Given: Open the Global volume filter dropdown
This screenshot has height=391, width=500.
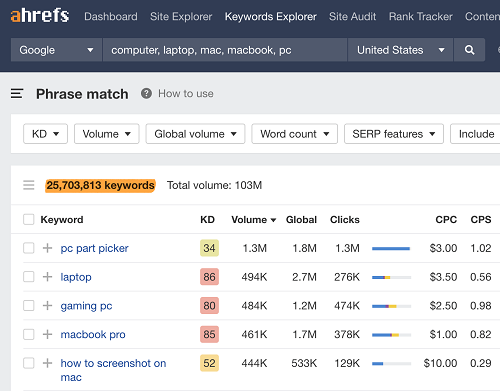Looking at the screenshot, I should pyautogui.click(x=195, y=134).
